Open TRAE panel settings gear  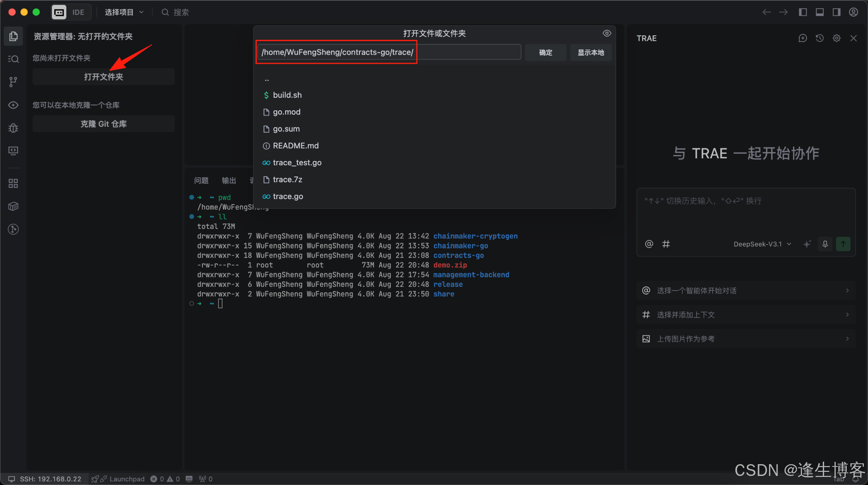point(837,38)
